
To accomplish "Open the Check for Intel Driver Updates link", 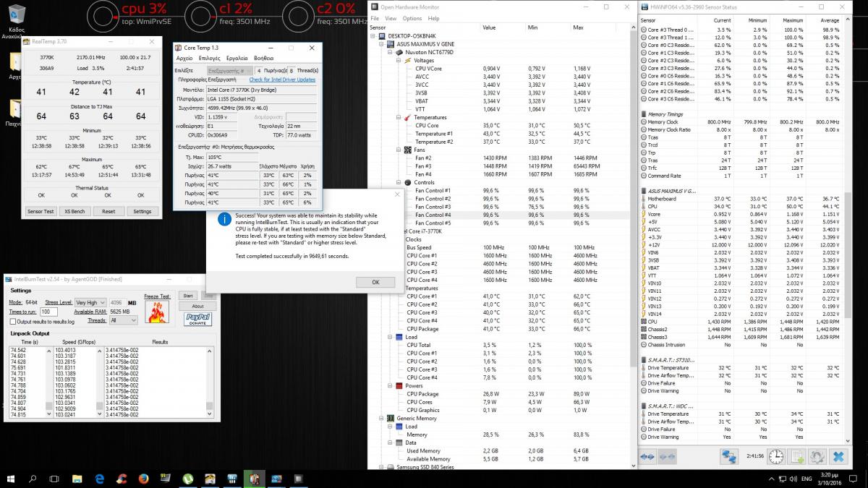I will tap(283, 80).
